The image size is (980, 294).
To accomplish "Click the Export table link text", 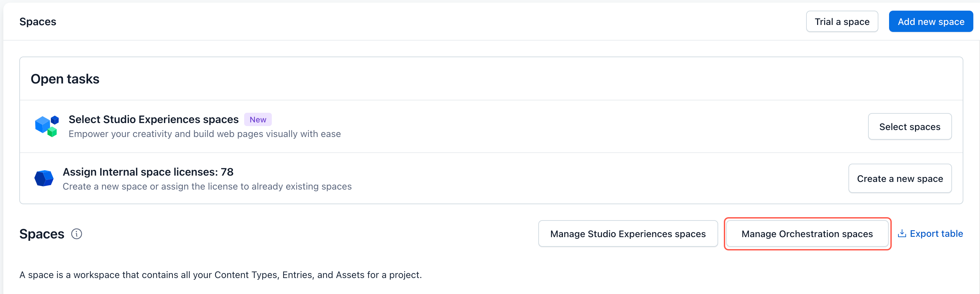I will pyautogui.click(x=936, y=233).
